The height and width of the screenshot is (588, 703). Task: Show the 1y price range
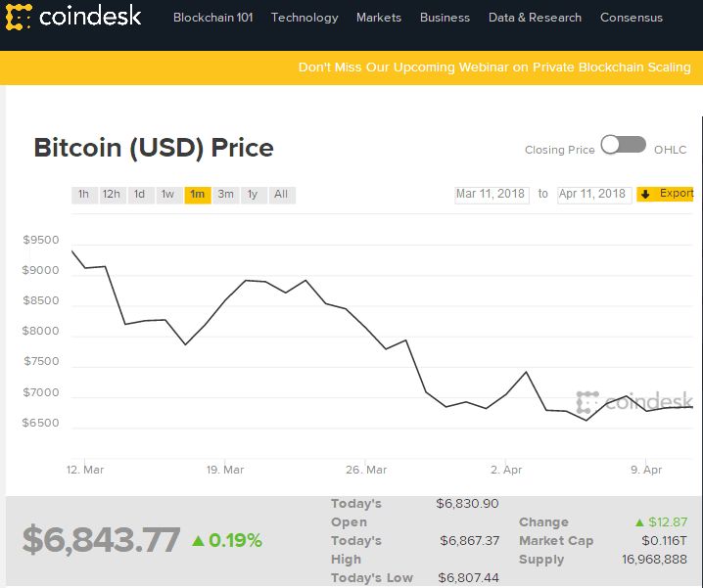(x=253, y=195)
